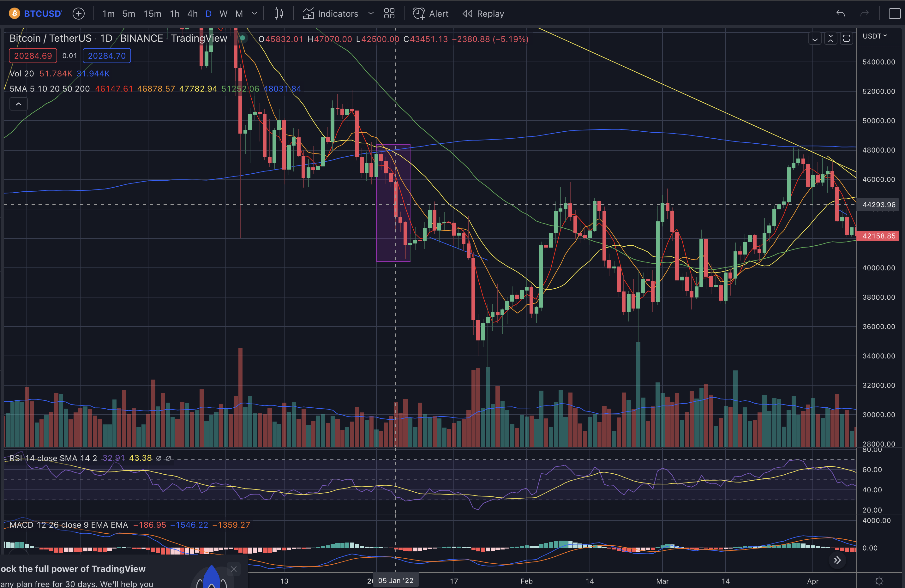Screen dimensions: 905x588
Task: Open the indicator templates grid icon
Action: point(389,14)
